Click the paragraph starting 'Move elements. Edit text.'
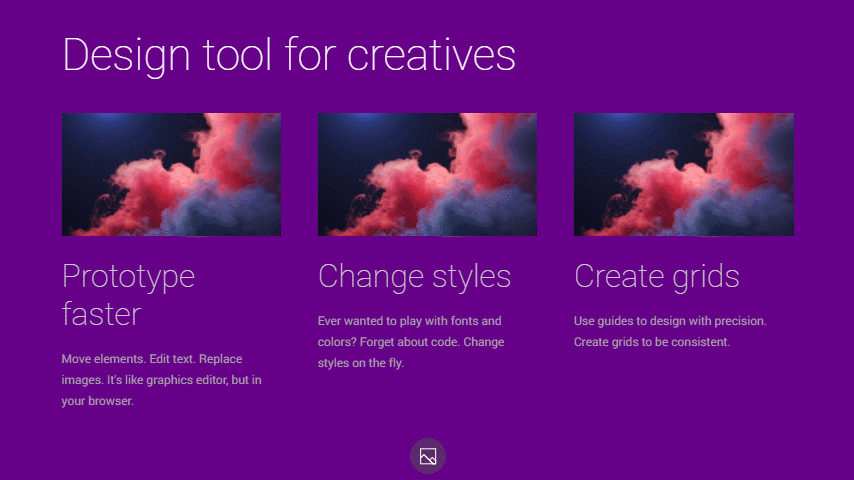This screenshot has height=480, width=854. [162, 380]
